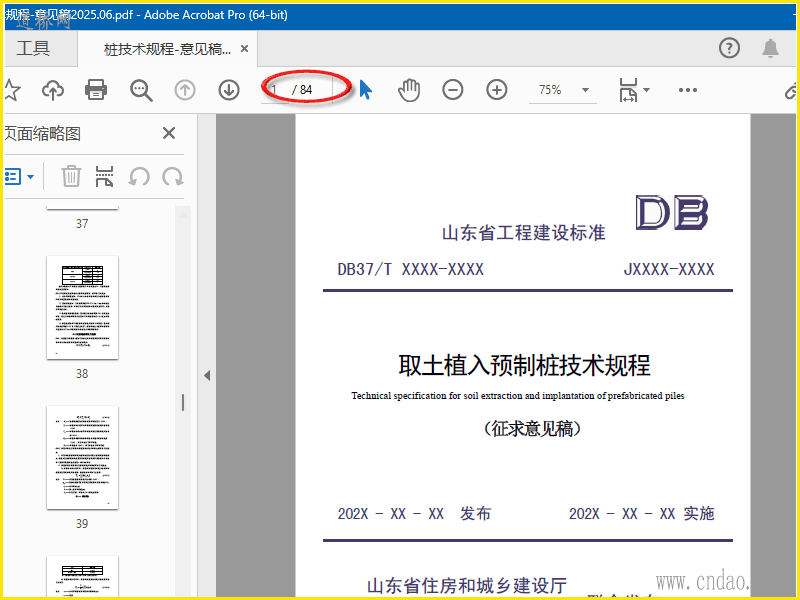Go to the previous page arrow

click(x=185, y=90)
